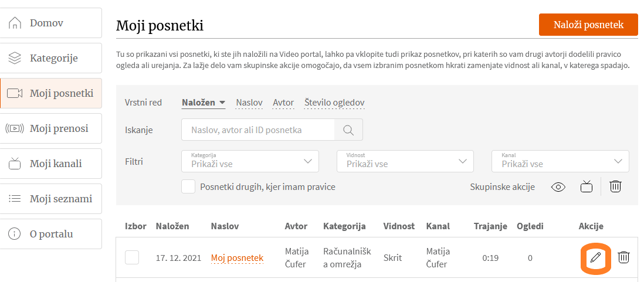The height and width of the screenshot is (282, 644).
Task: Click the Naloži posnetek button
Action: [x=588, y=25]
